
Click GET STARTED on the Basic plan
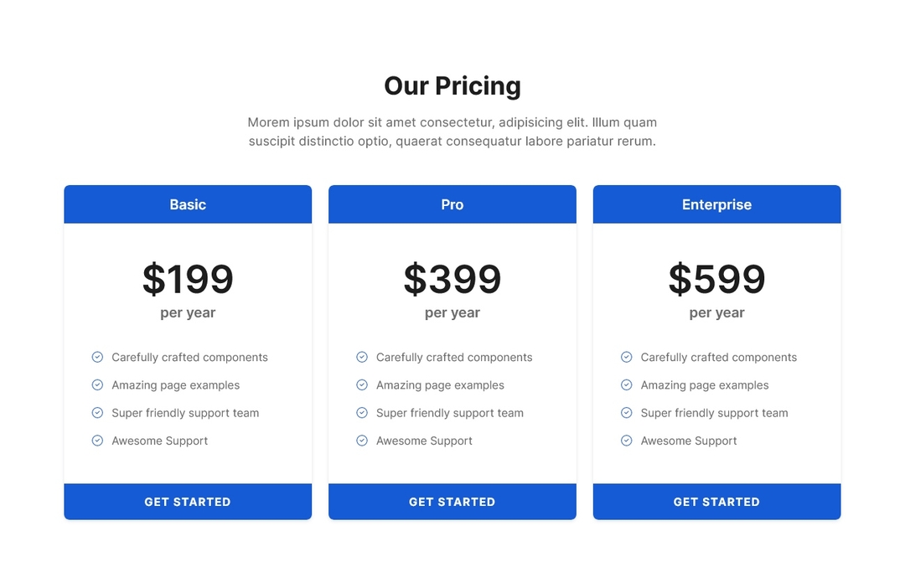188,502
